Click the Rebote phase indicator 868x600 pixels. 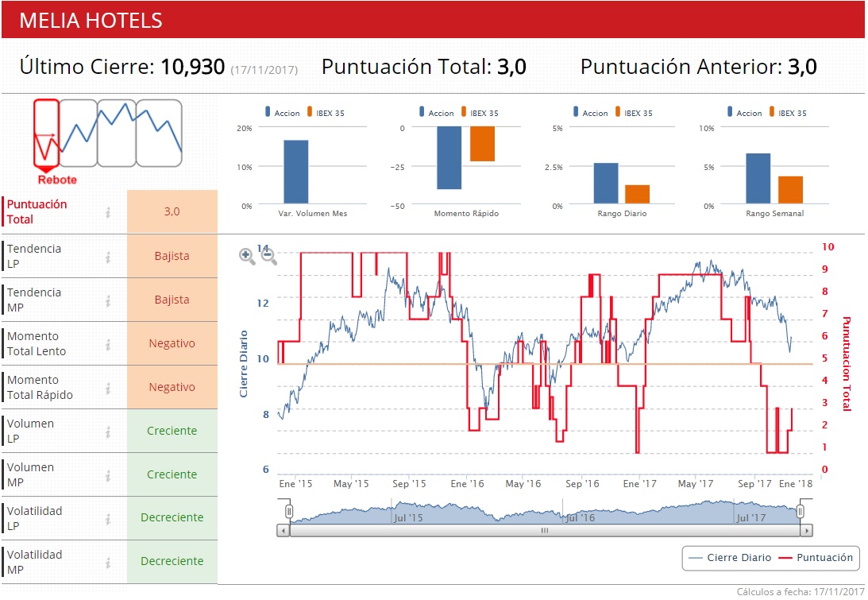click(47, 141)
